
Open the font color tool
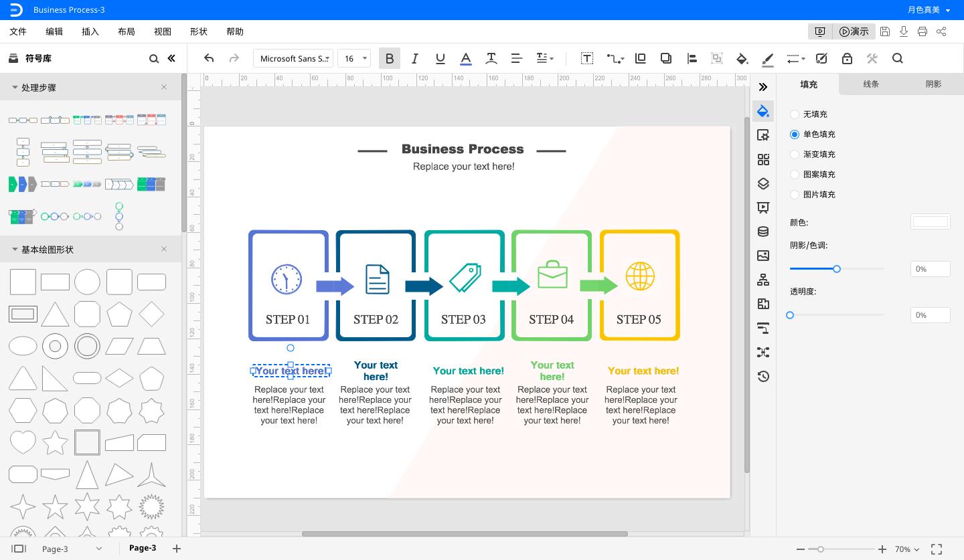tap(466, 59)
